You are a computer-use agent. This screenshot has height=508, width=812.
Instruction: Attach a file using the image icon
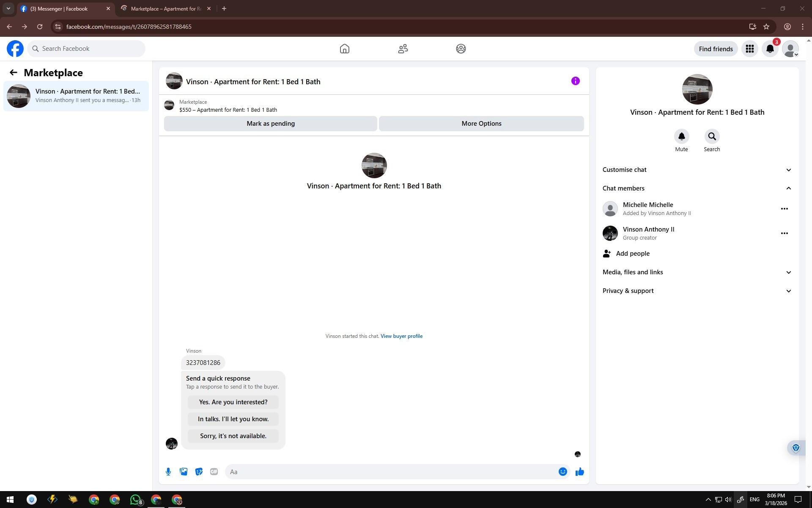184,472
